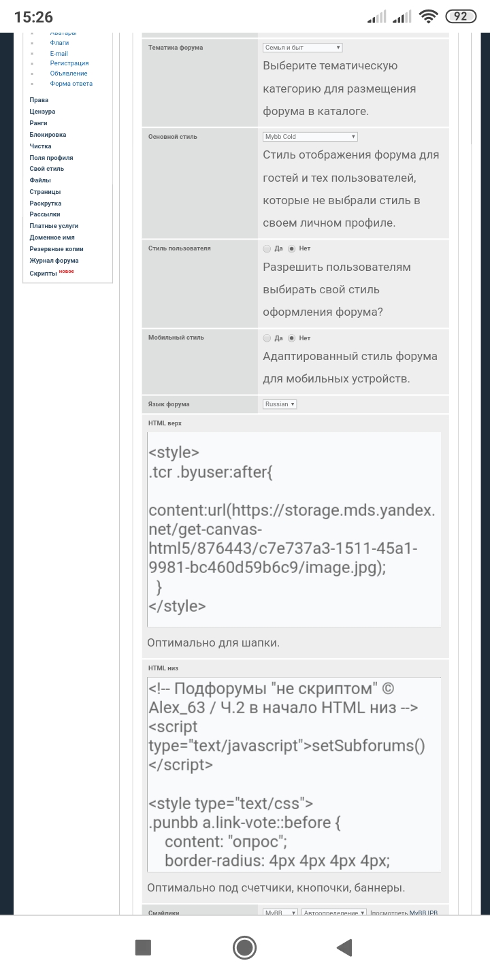The height and width of the screenshot is (980, 490).
Task: Select 'Да' for Мобильный стиль
Action: click(267, 338)
